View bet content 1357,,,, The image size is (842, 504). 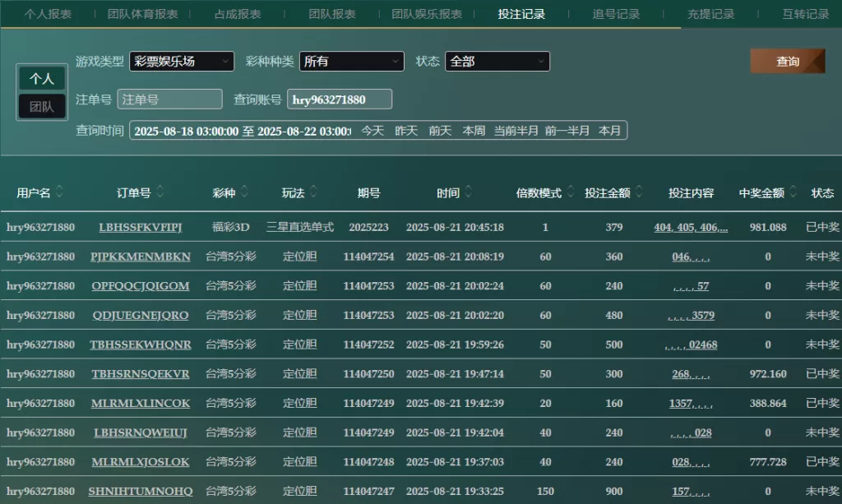coord(691,403)
